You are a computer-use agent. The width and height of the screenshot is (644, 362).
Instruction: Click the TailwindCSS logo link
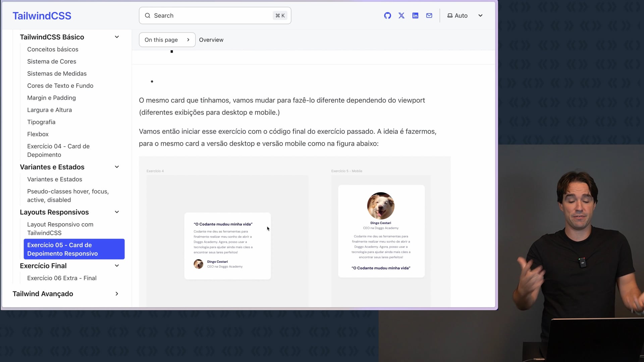pyautogui.click(x=42, y=16)
